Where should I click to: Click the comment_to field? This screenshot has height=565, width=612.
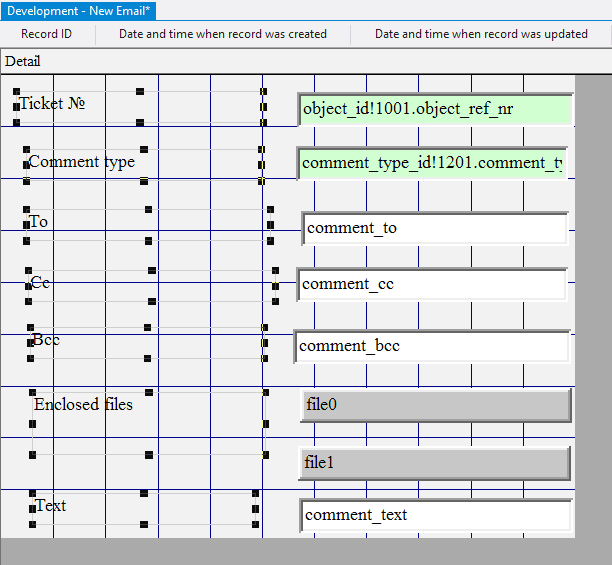435,228
